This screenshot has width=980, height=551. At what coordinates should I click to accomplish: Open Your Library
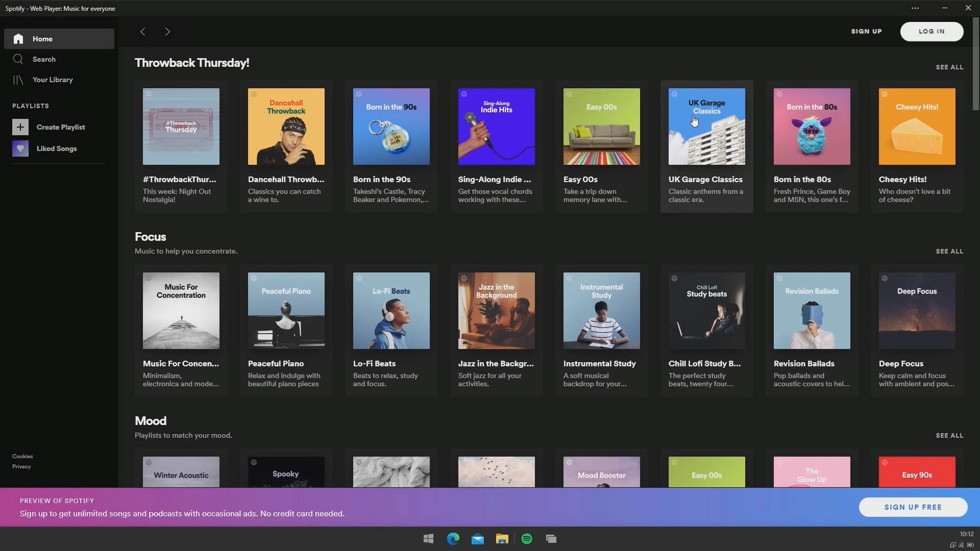(18, 80)
